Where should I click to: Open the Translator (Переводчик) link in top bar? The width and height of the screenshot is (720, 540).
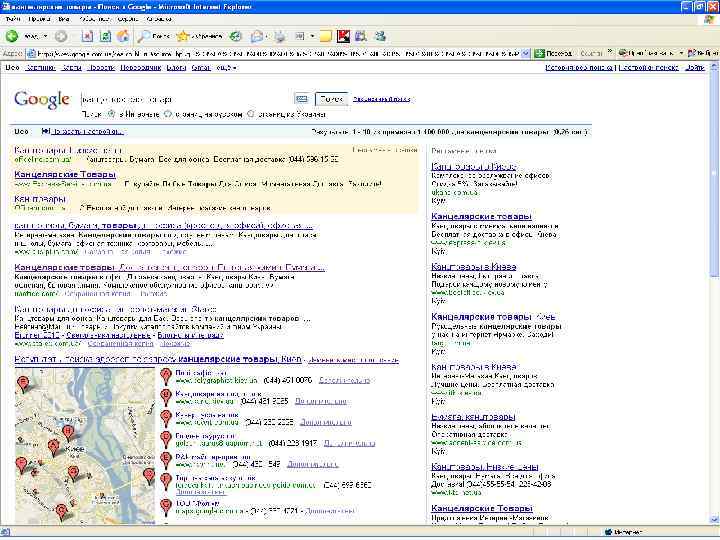pyautogui.click(x=141, y=68)
